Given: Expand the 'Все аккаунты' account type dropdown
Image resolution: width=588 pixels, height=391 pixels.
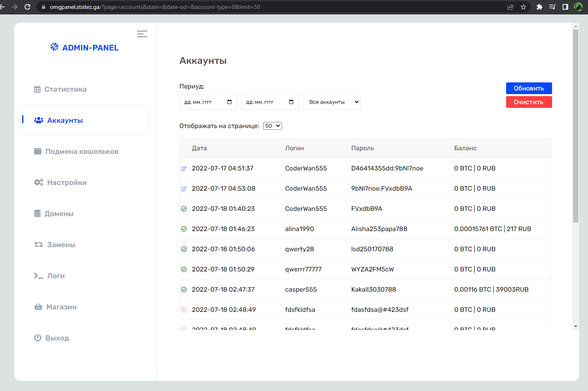Looking at the screenshot, I should pyautogui.click(x=332, y=102).
